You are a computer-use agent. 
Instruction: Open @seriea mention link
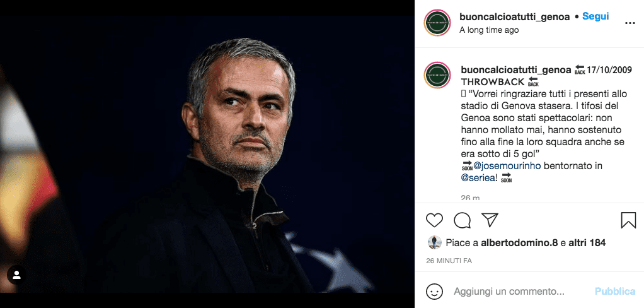(x=479, y=177)
